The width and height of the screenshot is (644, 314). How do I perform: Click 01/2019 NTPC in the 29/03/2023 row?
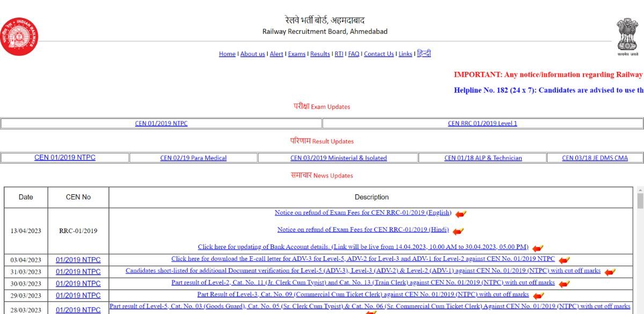(x=78, y=296)
